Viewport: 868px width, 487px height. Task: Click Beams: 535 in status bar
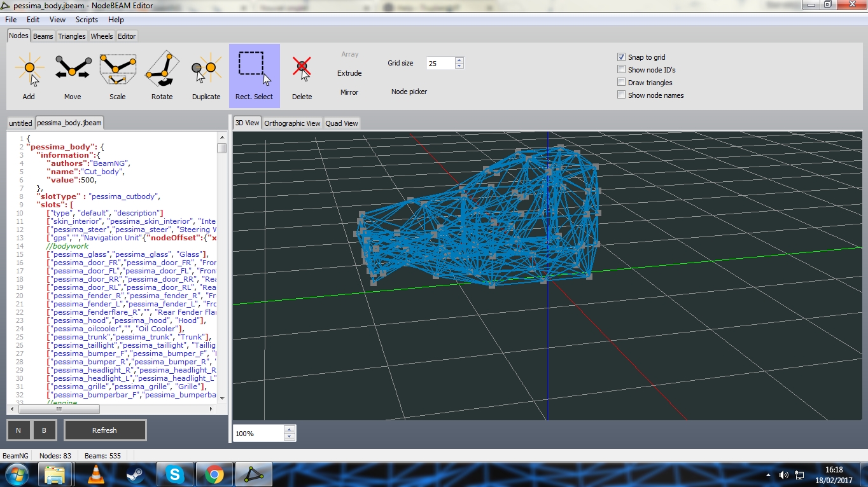[102, 455]
